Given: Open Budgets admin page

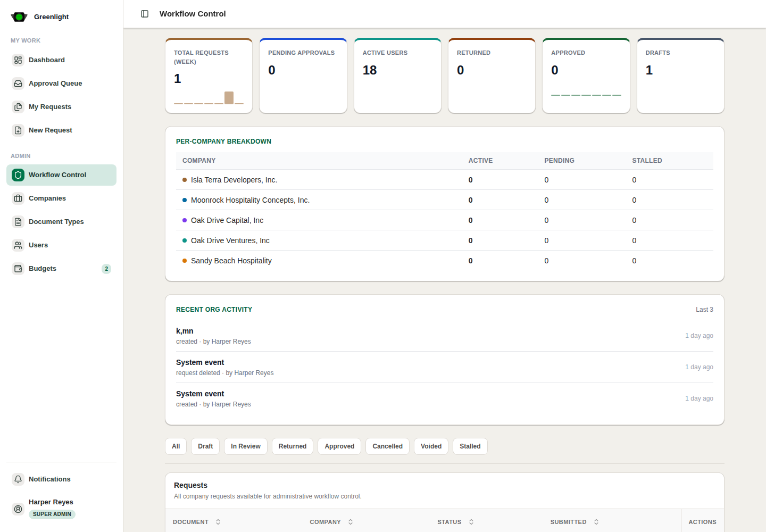Looking at the screenshot, I should coord(61,269).
